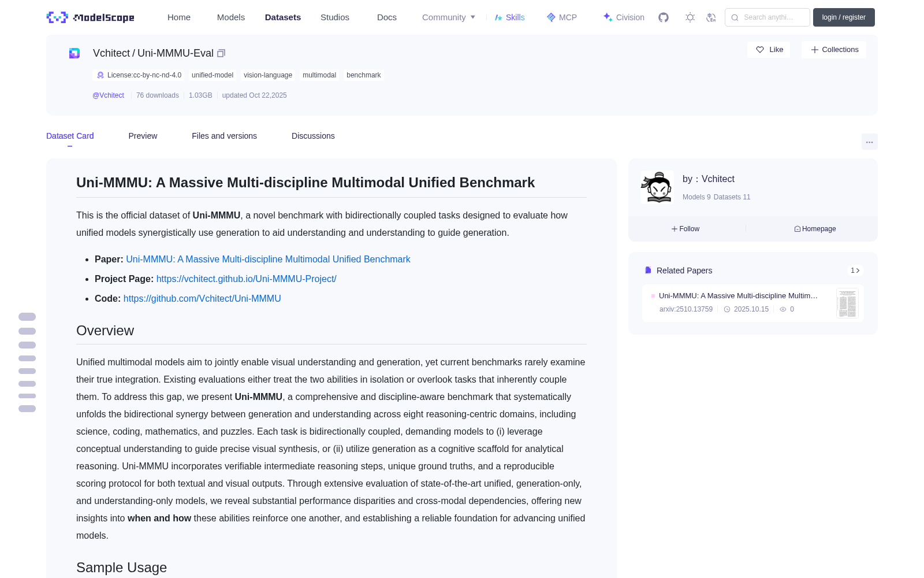The width and height of the screenshot is (924, 578).
Task: Select the Dataset Card tab
Action: pos(70,136)
